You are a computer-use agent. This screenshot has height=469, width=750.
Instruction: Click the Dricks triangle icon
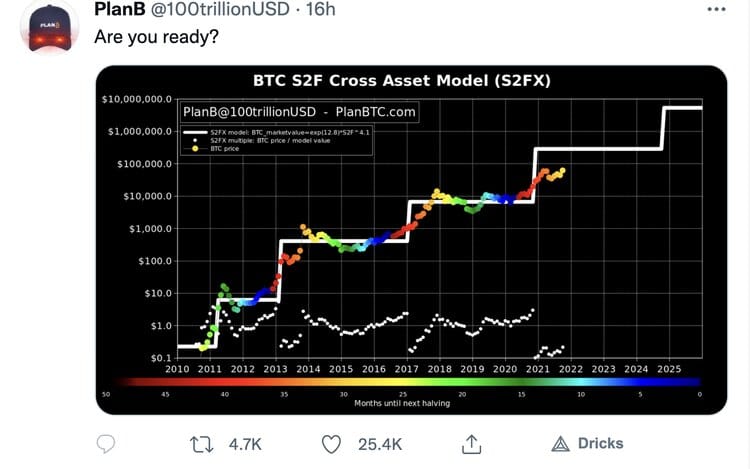click(561, 443)
